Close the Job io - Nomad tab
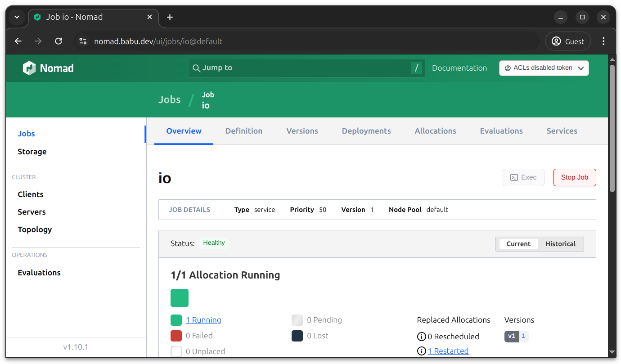 click(150, 17)
